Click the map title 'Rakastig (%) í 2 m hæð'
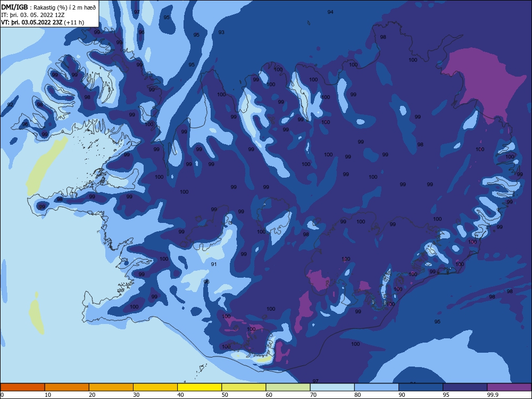This screenshot has height=399, width=532. 65,7
